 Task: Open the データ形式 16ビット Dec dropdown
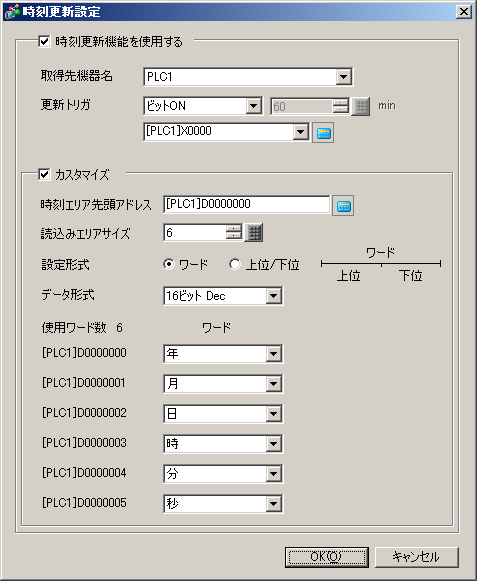tap(274, 296)
